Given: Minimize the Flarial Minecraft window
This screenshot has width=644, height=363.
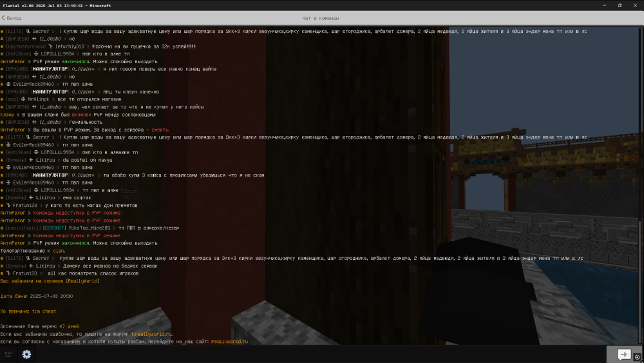Looking at the screenshot, I should 604,5.
